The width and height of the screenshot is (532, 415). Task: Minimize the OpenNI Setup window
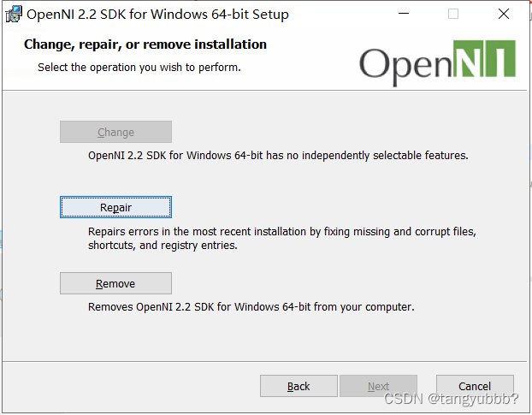pyautogui.click(x=404, y=14)
